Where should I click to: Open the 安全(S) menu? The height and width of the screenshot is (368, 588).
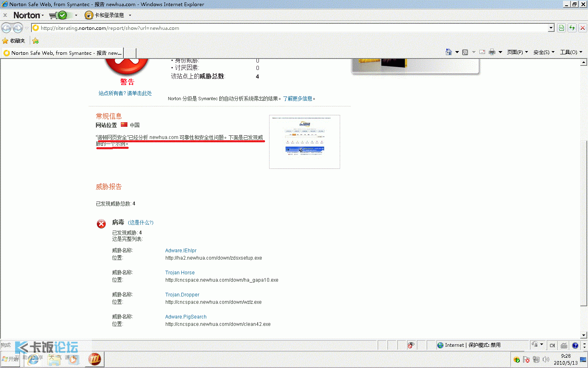544,52
